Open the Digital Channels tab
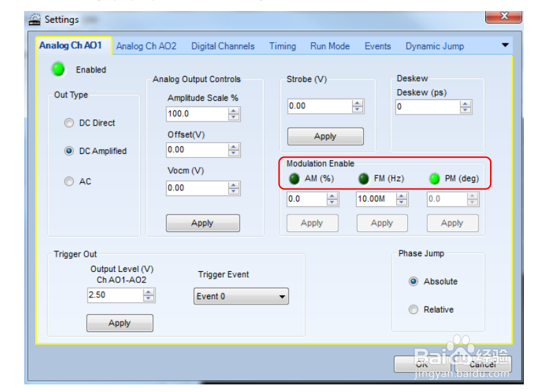The width and height of the screenshot is (539, 392). pos(223,46)
